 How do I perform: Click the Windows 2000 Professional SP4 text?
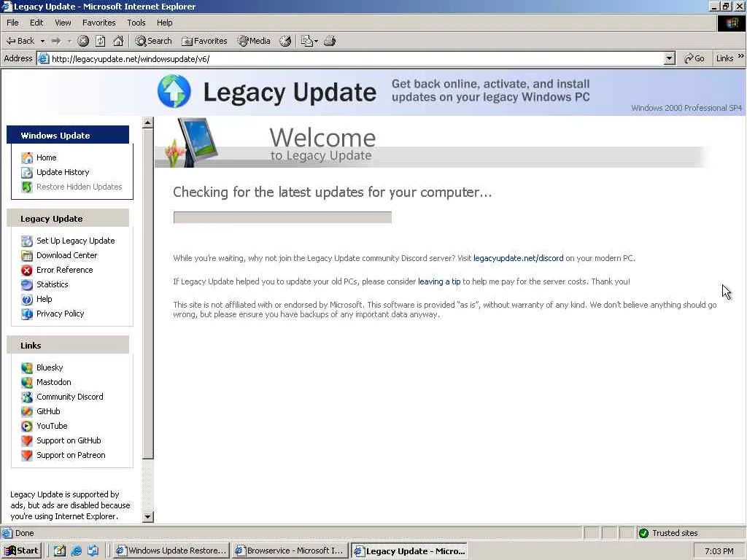tap(686, 108)
